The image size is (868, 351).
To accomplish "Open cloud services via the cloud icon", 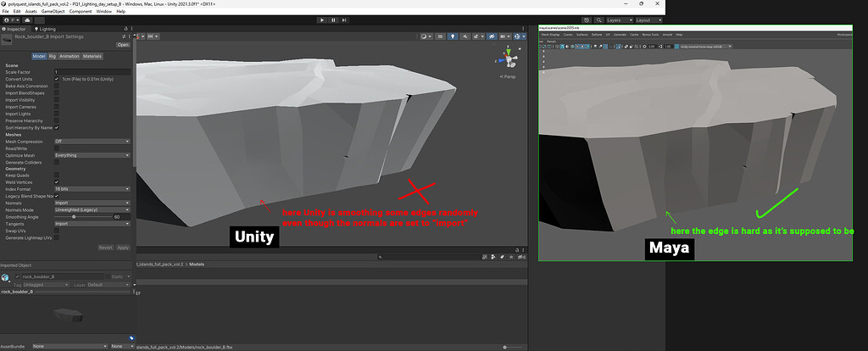I will pos(29,19).
